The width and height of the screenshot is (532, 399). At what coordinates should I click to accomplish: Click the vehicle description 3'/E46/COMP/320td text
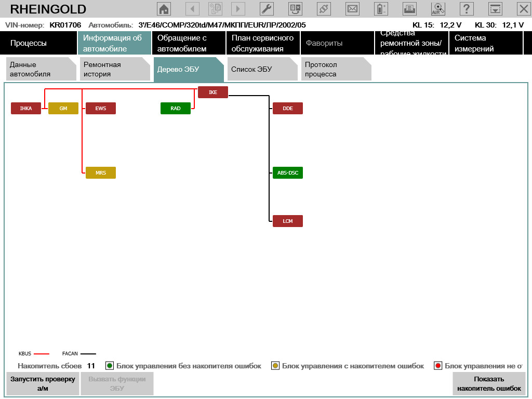222,25
